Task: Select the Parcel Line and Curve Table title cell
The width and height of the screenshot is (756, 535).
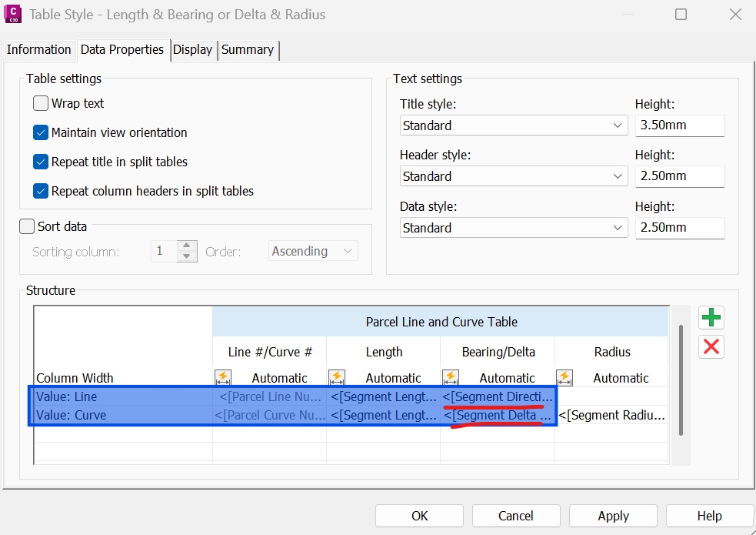Action: [x=441, y=322]
